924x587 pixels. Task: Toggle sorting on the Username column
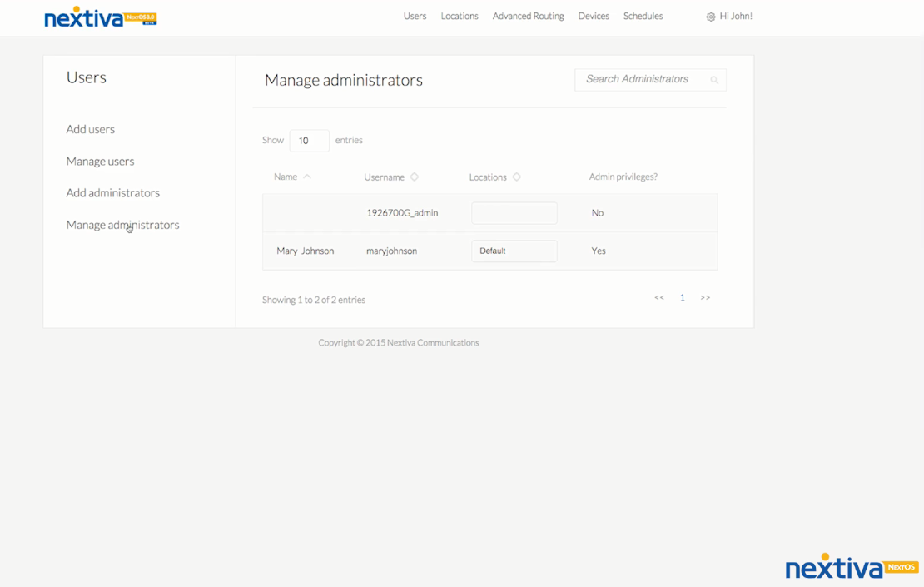tap(414, 177)
